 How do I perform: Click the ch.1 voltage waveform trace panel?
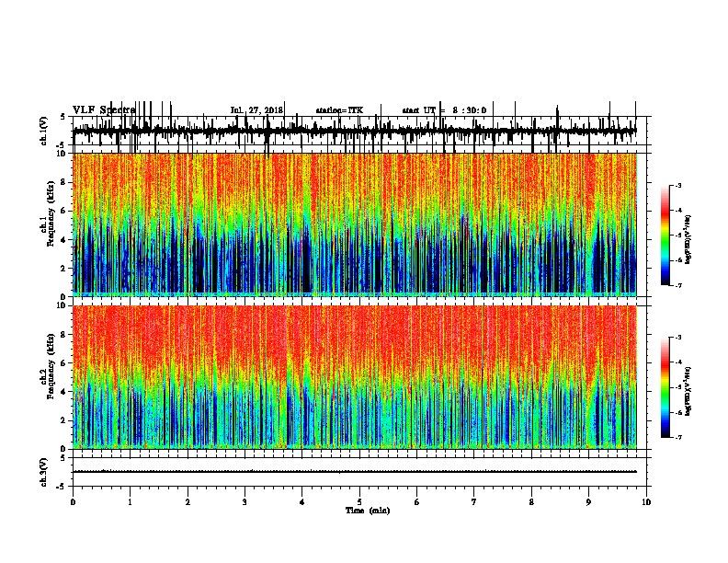(359, 131)
